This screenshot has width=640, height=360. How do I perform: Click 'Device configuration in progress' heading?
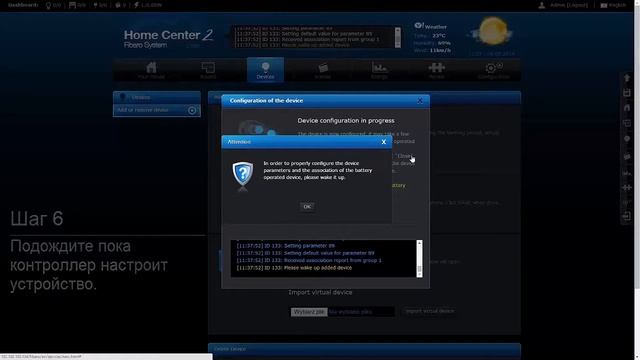(x=346, y=120)
